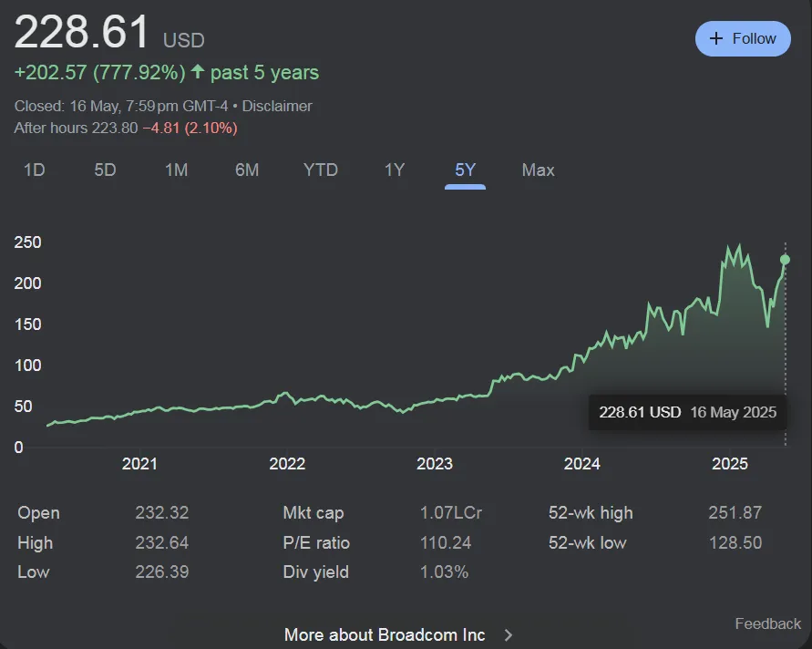
Task: Click the 2024 axis label
Action: tap(582, 464)
